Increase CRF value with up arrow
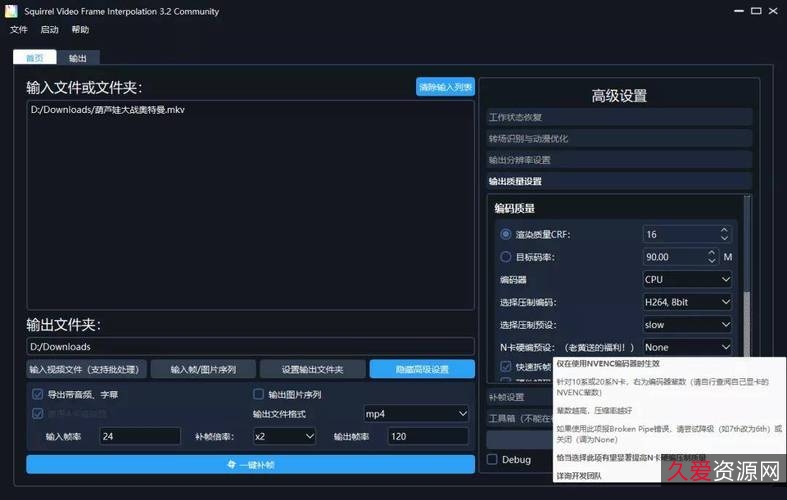Screen dimensions: 787x500 point(724,230)
